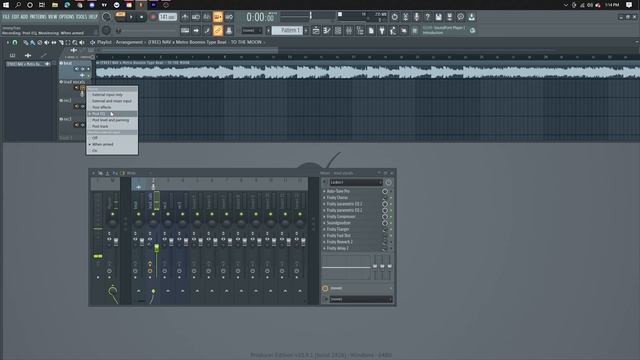
Task: Open the browser toolbar icon
Action: (360, 31)
